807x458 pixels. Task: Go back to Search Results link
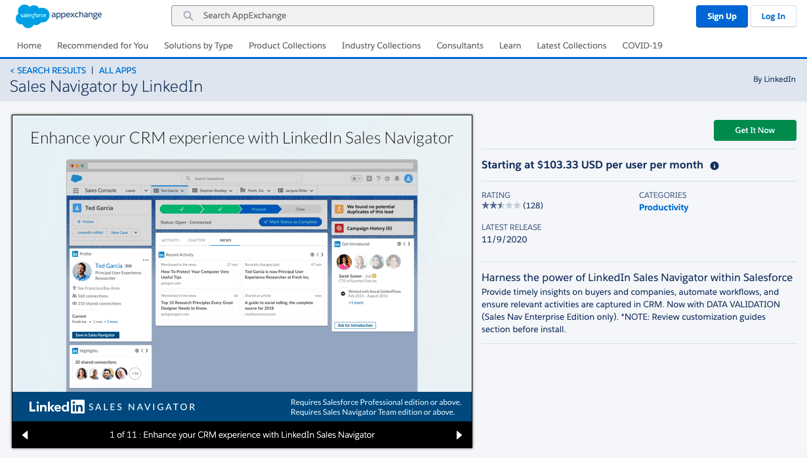(x=48, y=71)
